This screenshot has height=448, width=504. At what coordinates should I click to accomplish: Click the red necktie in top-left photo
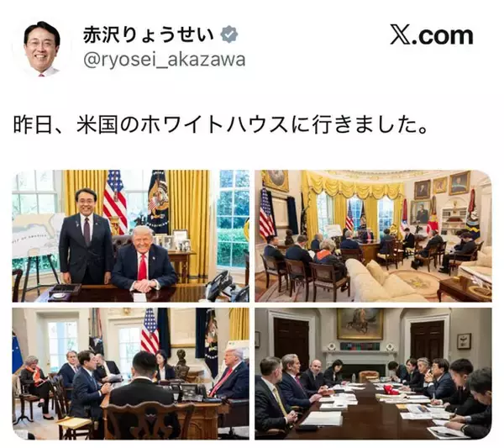[x=142, y=267]
